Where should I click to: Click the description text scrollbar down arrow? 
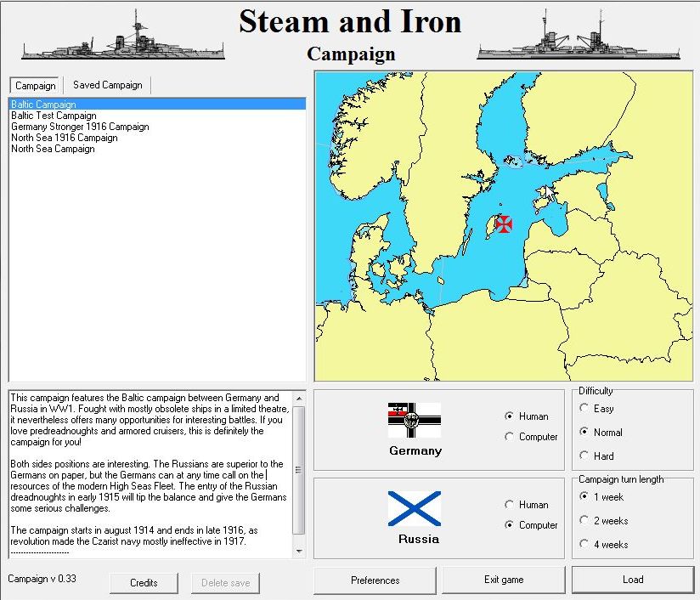[298, 551]
